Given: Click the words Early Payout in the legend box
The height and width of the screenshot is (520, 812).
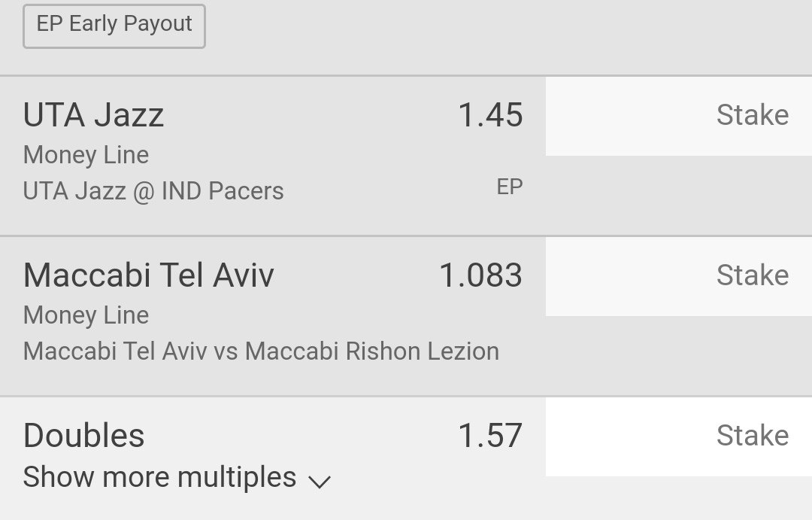Looking at the screenshot, I should click(131, 24).
